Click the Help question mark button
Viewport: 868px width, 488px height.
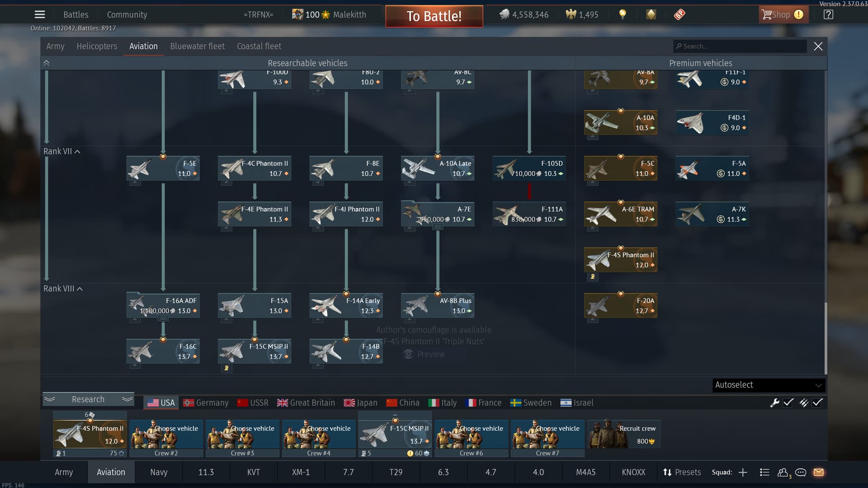pyautogui.click(x=828, y=14)
